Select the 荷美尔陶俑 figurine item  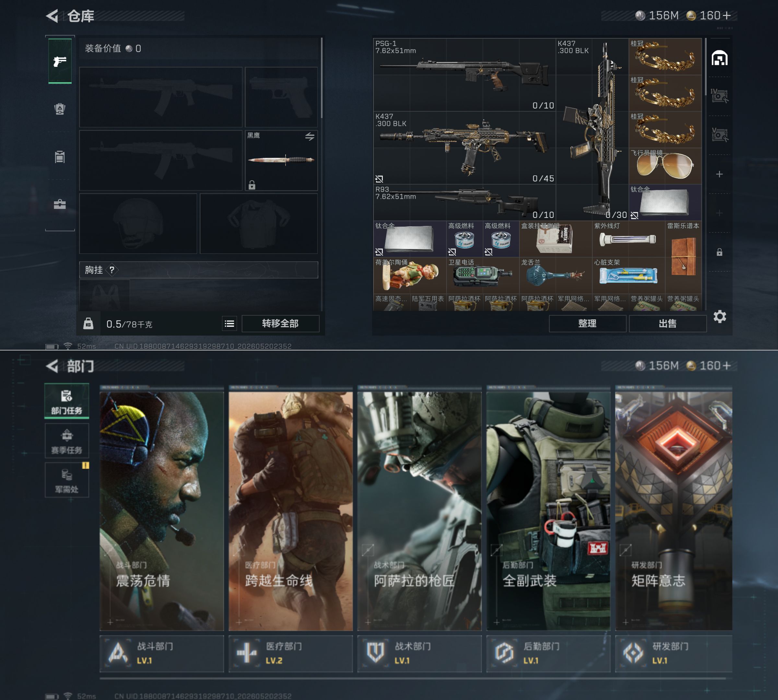[409, 275]
